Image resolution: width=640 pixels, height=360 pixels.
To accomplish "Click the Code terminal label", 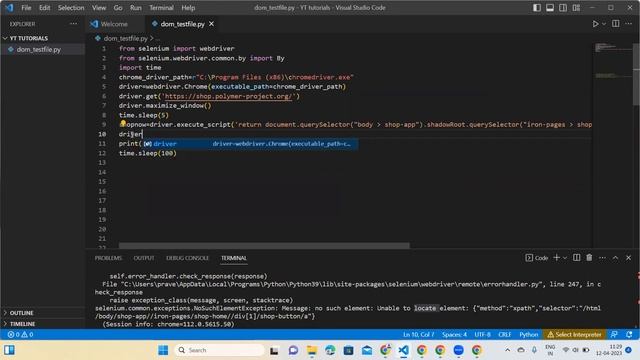I will click(x=537, y=258).
